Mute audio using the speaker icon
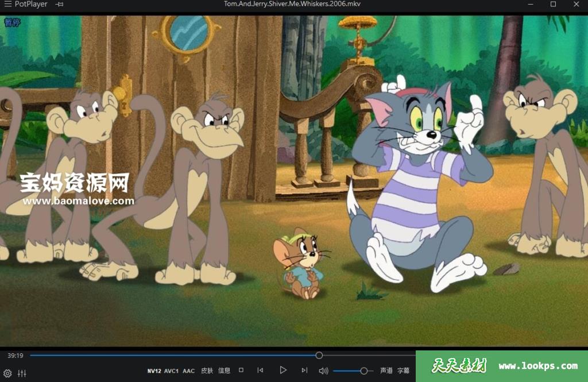The height and width of the screenshot is (382, 588). tap(323, 371)
